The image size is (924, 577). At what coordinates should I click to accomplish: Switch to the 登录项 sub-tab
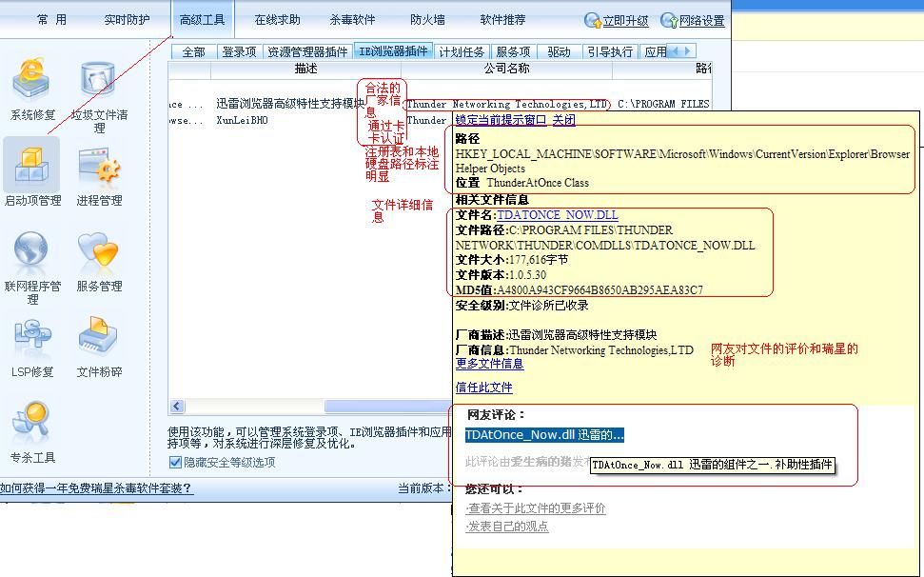(x=239, y=51)
